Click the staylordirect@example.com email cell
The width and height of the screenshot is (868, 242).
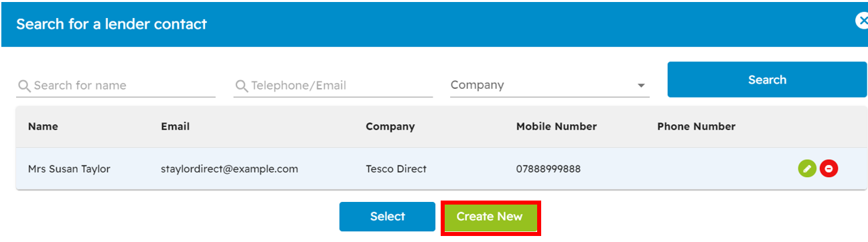click(230, 169)
